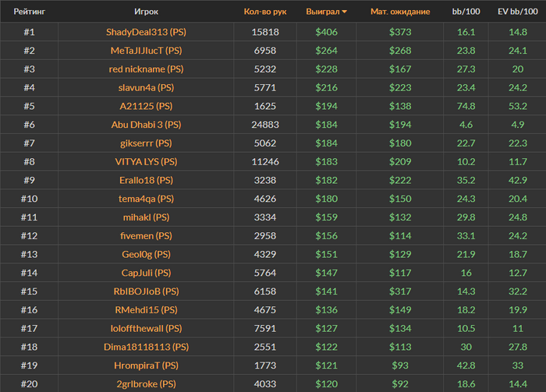Click player 2grlbroke (PS)
546x392 pixels.
click(146, 383)
